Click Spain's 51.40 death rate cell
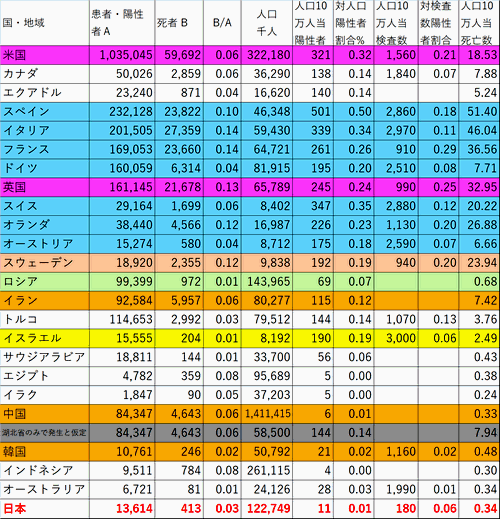The image size is (500, 519). coord(479,112)
